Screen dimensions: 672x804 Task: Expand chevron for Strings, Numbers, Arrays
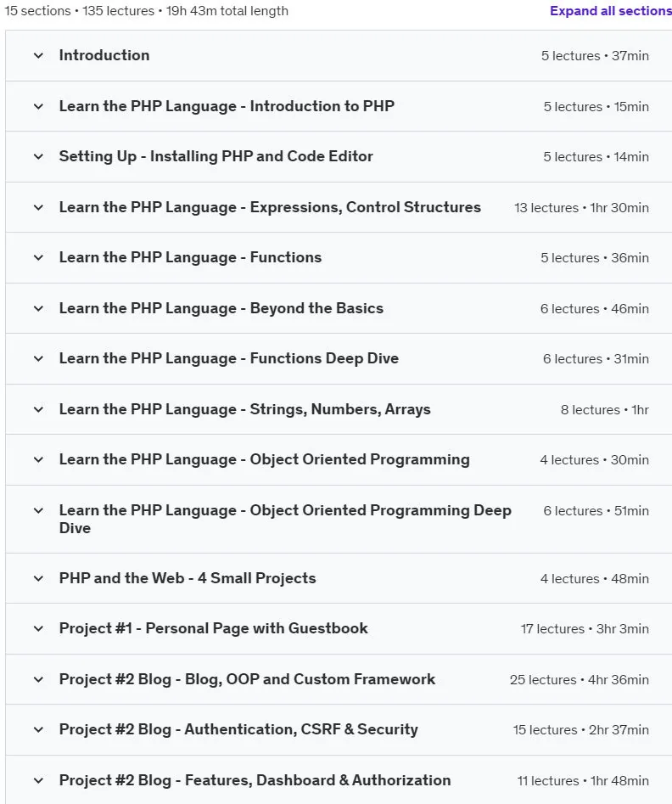click(38, 410)
